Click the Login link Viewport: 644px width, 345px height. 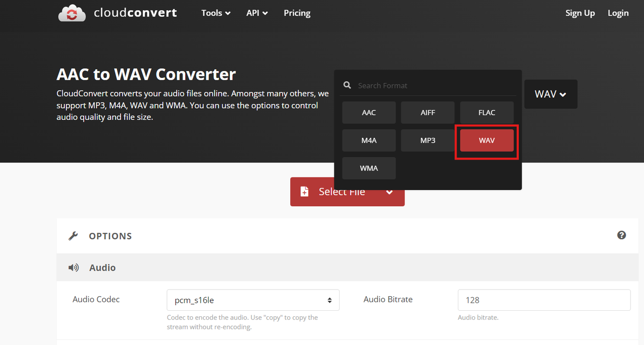coord(618,13)
